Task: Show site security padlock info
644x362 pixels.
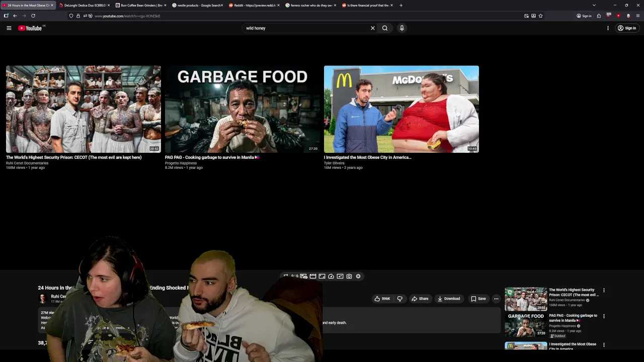Action: tap(78, 16)
